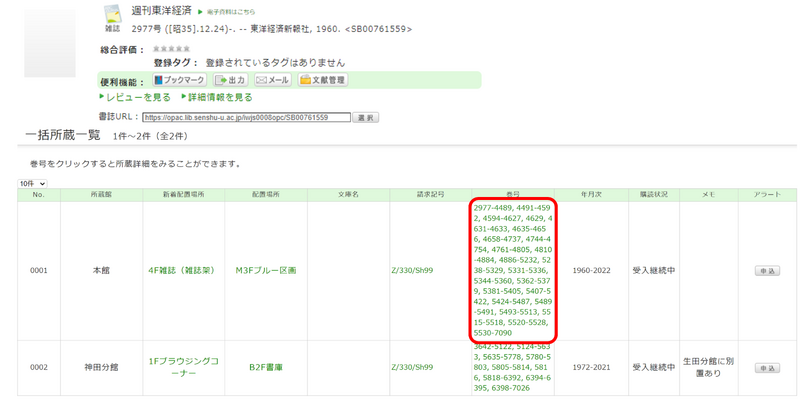Click 申込 button for 神田分館 row

pyautogui.click(x=767, y=367)
